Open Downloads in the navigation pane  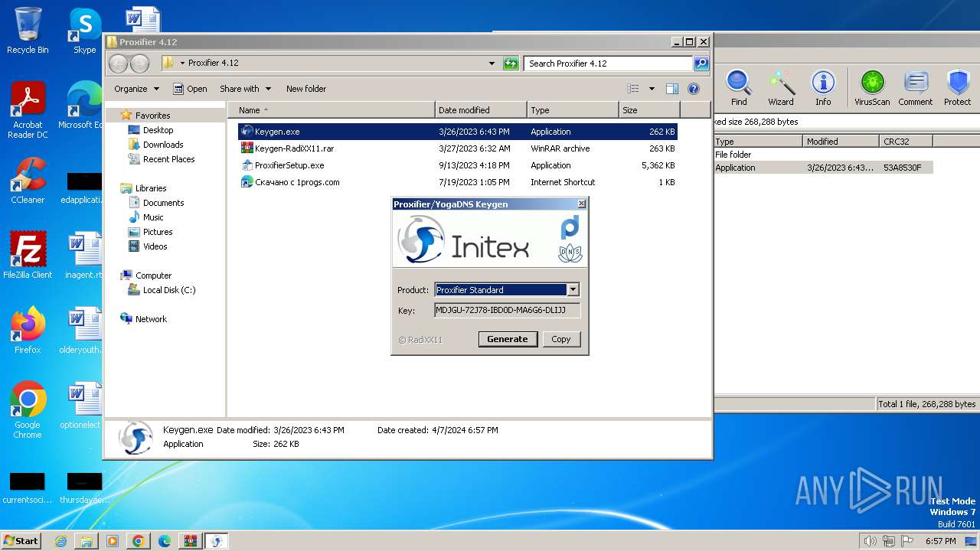pyautogui.click(x=163, y=145)
